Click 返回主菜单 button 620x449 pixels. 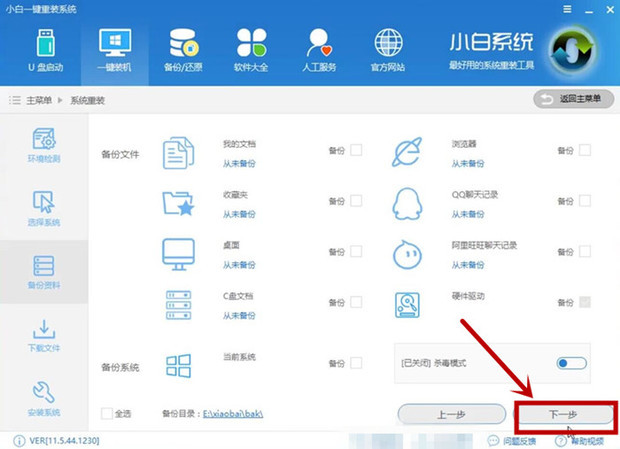click(x=573, y=99)
